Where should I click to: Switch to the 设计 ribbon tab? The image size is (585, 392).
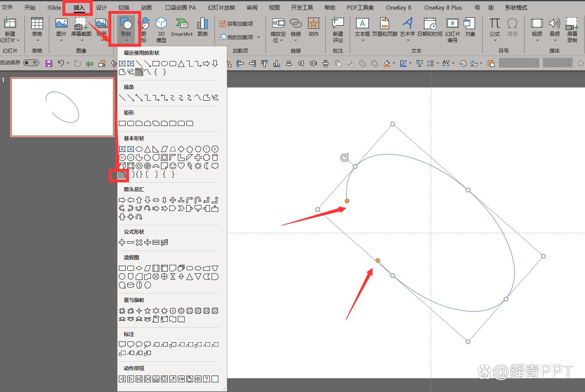pyautogui.click(x=101, y=7)
